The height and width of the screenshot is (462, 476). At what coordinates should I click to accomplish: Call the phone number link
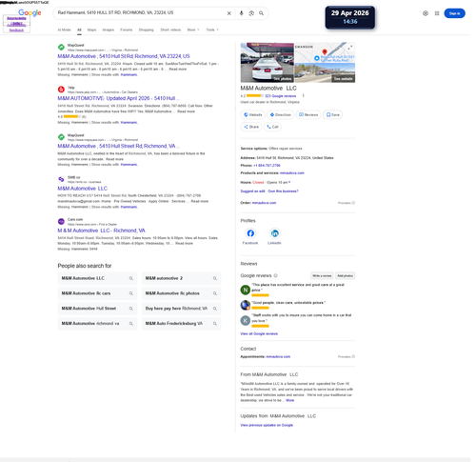[267, 166]
